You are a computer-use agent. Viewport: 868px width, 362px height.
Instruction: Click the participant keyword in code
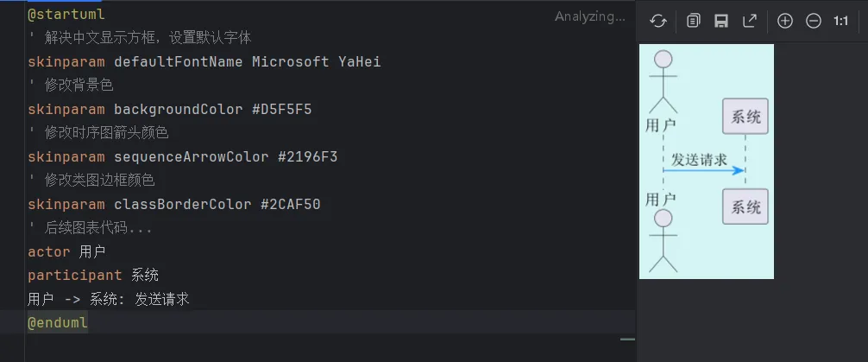(74, 275)
